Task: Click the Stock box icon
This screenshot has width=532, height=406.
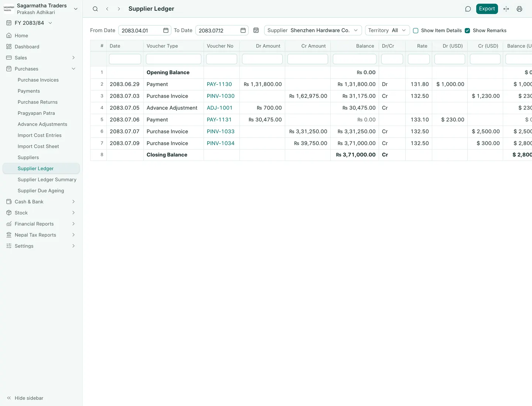Action: tap(9, 213)
